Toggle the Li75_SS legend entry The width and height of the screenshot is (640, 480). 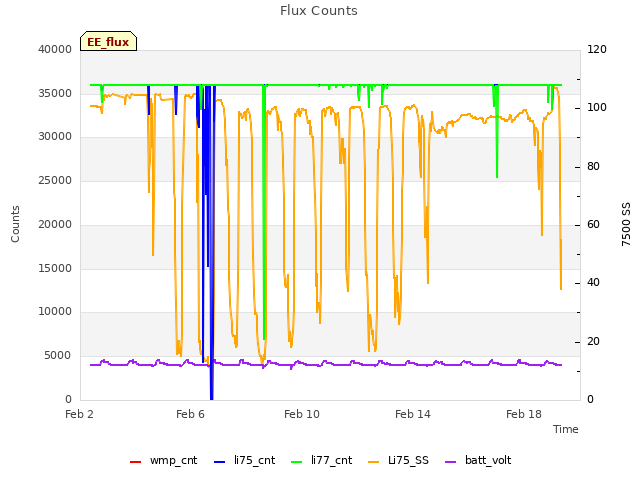(398, 460)
